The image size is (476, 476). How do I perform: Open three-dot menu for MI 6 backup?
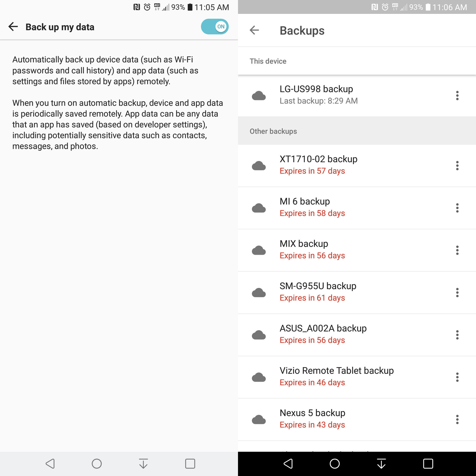coord(457,208)
